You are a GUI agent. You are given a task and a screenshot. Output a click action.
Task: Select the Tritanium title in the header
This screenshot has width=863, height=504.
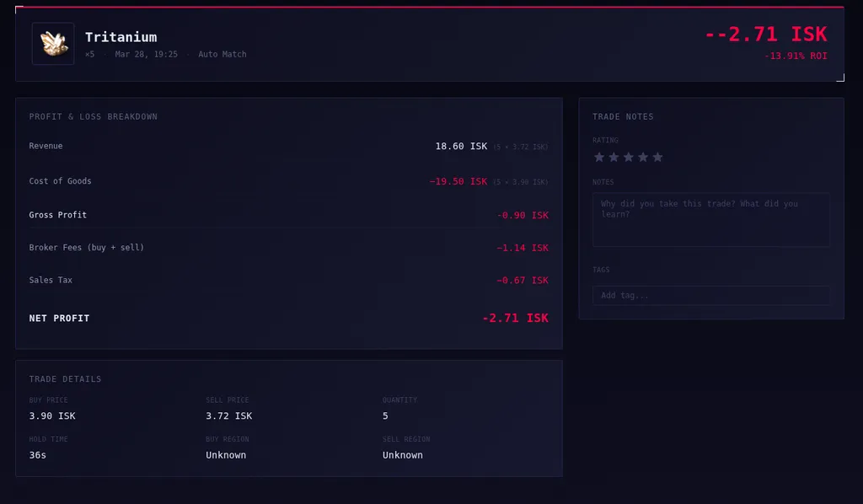coord(121,37)
